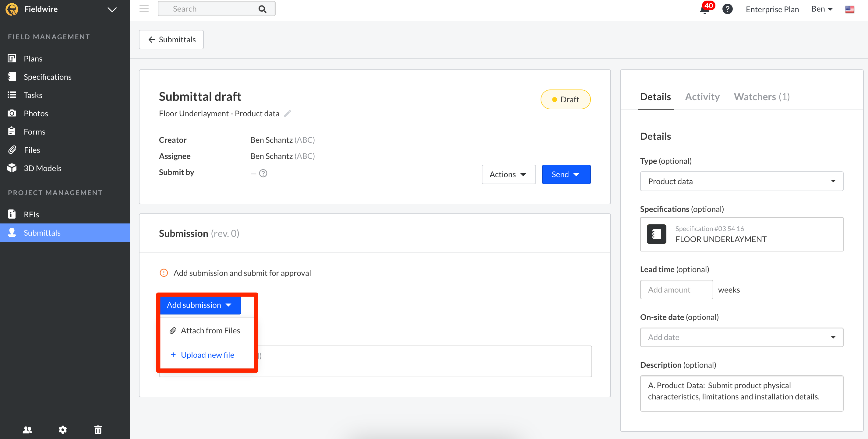Viewport: 868px width, 439px height.
Task: Open the Send dropdown button
Action: pyautogui.click(x=566, y=174)
